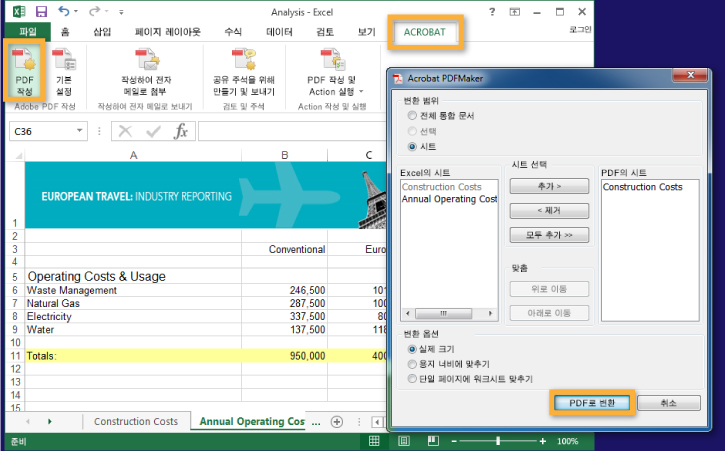Screen dimensions: 725x451
Task: Open the 파일 (File) tab
Action: click(x=28, y=31)
